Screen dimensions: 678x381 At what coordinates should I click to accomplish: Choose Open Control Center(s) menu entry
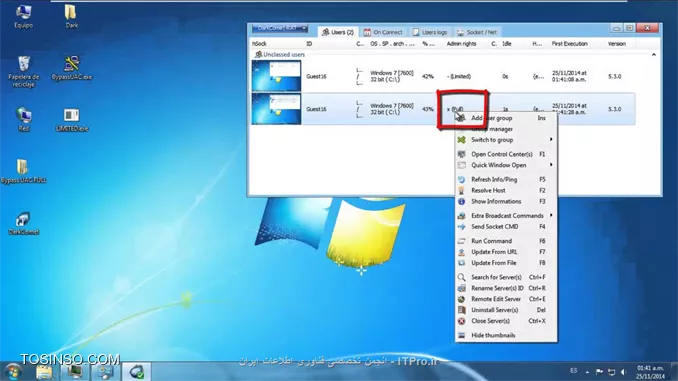(506, 154)
